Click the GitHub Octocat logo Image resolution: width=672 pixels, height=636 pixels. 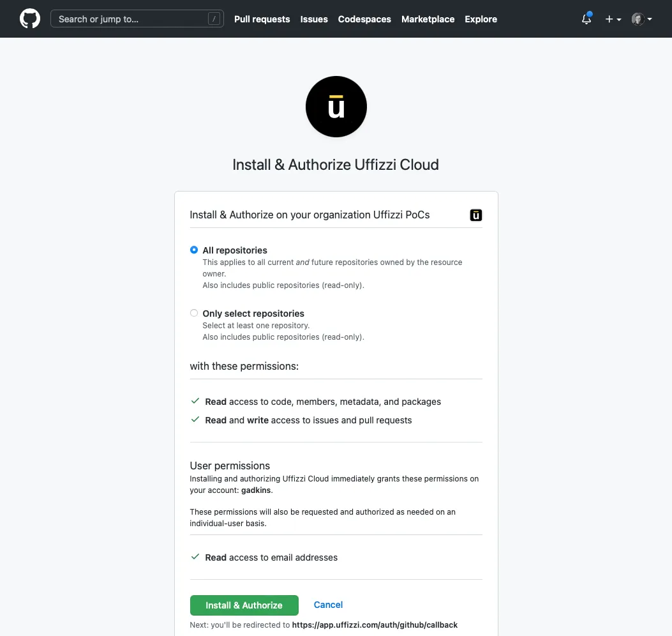(30, 19)
